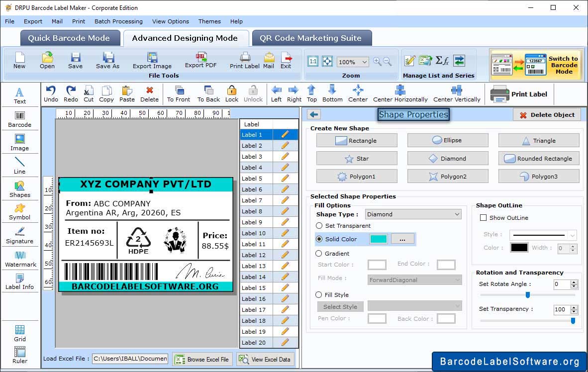Image resolution: width=588 pixels, height=372 pixels.
Task: Open the File menu
Action: 10,21
